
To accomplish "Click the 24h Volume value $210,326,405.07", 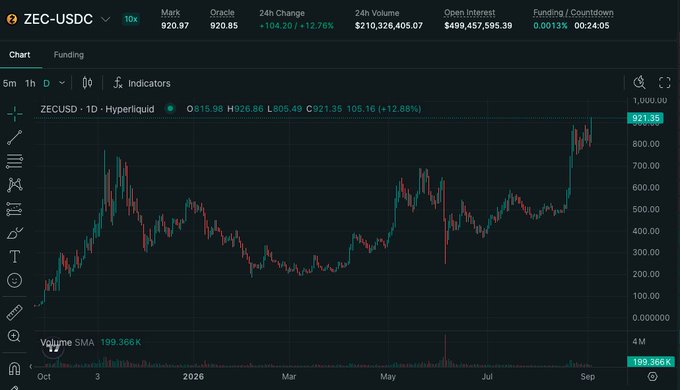I will (389, 26).
